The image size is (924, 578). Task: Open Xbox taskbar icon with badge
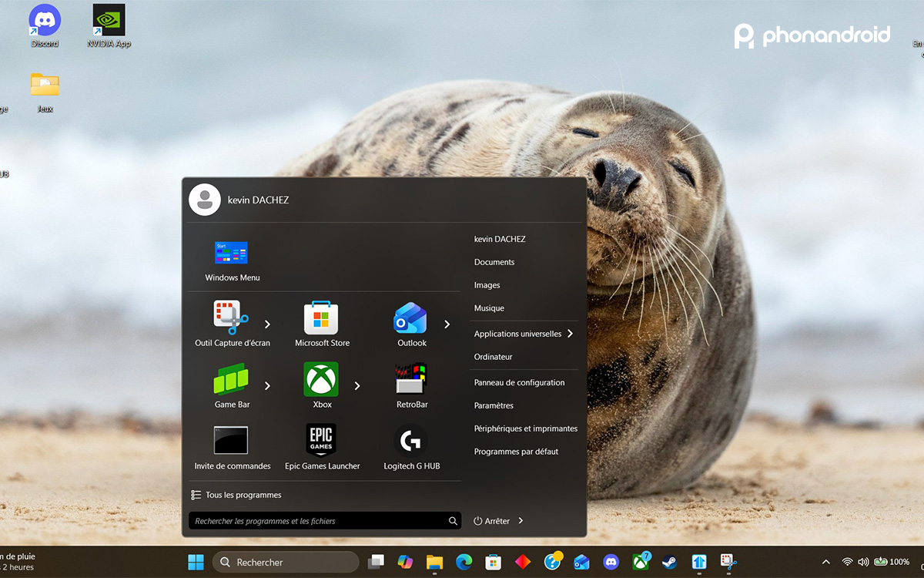tap(641, 561)
